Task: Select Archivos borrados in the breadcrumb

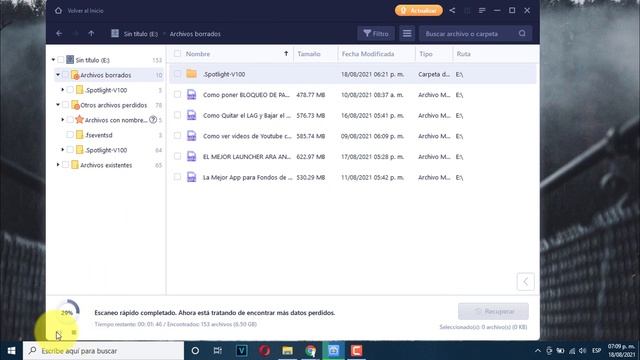Action: click(x=195, y=34)
